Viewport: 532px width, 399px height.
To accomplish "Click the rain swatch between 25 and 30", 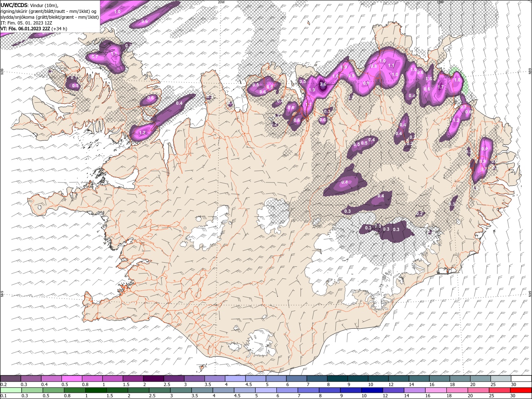I will tap(500, 390).
